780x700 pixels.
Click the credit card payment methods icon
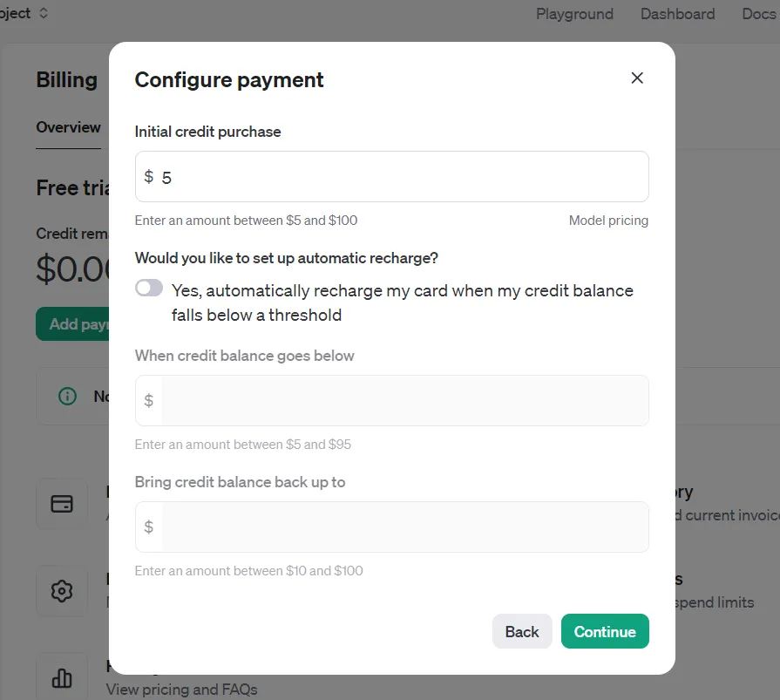tap(62, 504)
